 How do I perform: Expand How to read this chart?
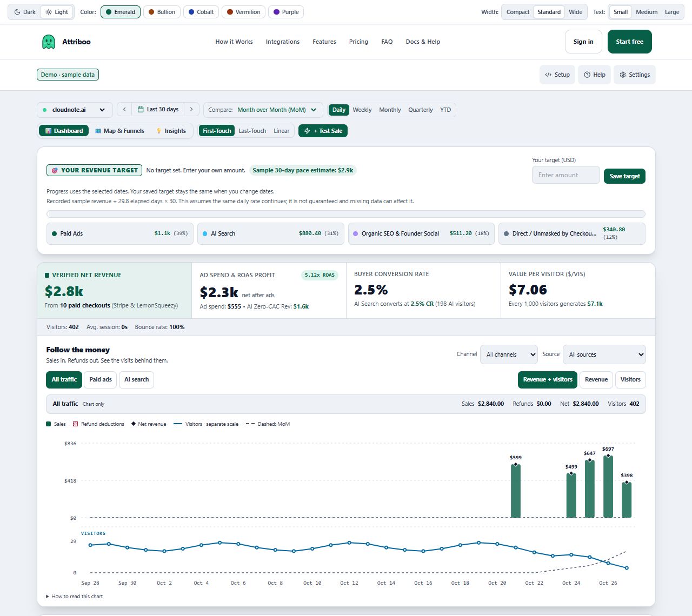click(x=75, y=597)
